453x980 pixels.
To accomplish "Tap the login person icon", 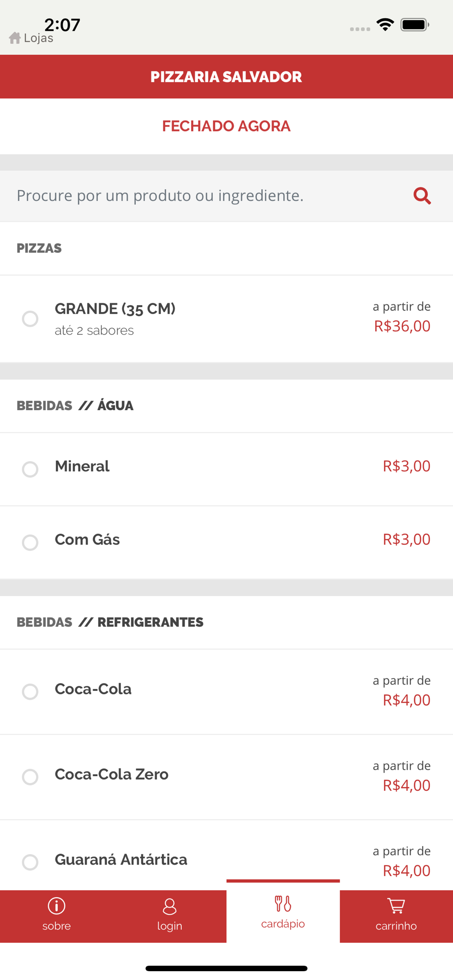I will point(170,906).
